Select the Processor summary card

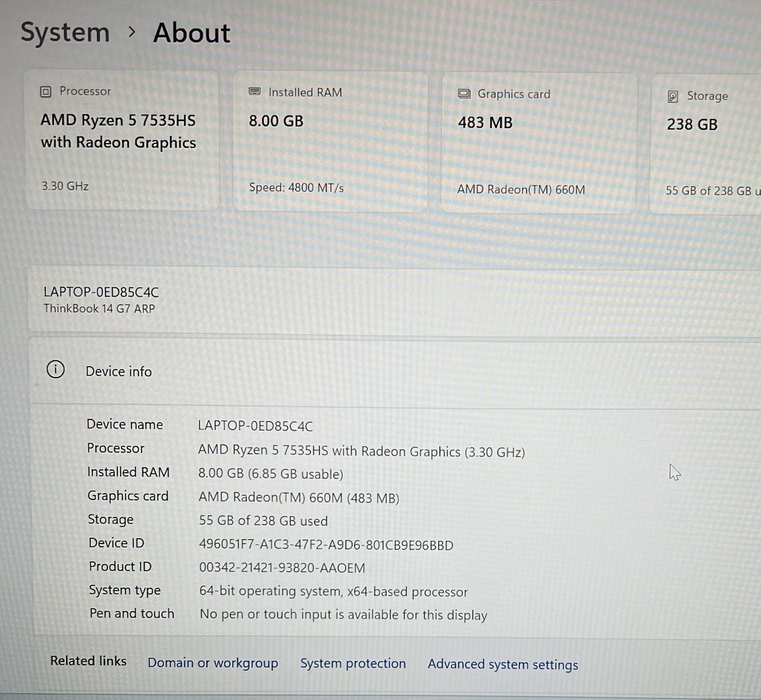click(x=122, y=140)
